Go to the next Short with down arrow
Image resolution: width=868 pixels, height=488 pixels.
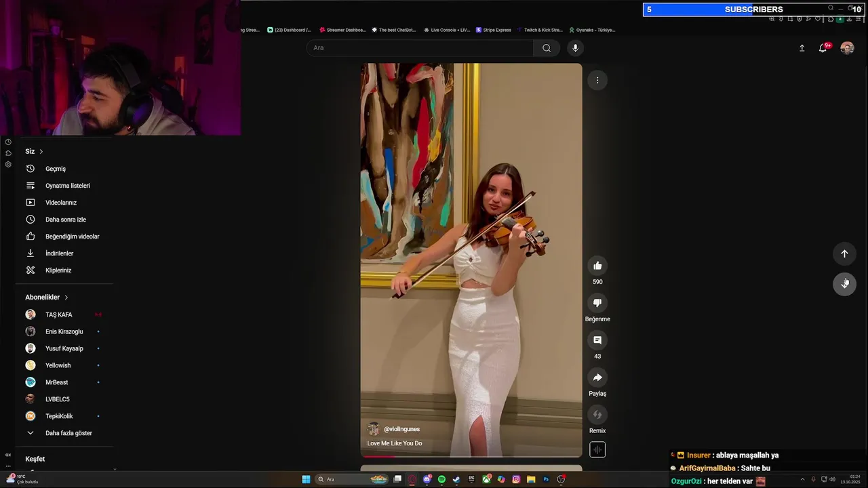[x=844, y=283]
